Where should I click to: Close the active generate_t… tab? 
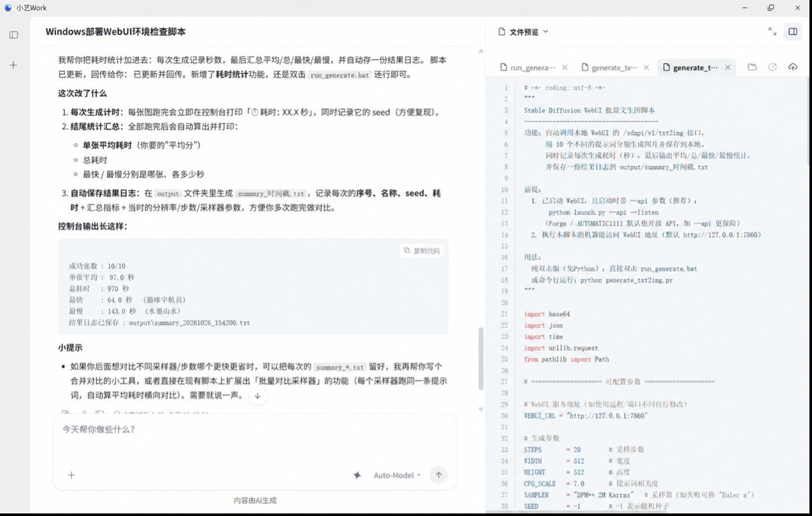pyautogui.click(x=727, y=68)
